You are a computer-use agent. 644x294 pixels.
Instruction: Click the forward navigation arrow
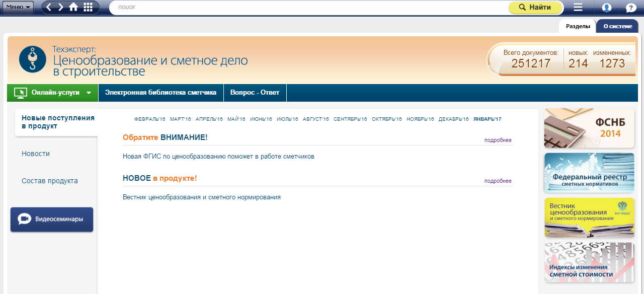(61, 7)
